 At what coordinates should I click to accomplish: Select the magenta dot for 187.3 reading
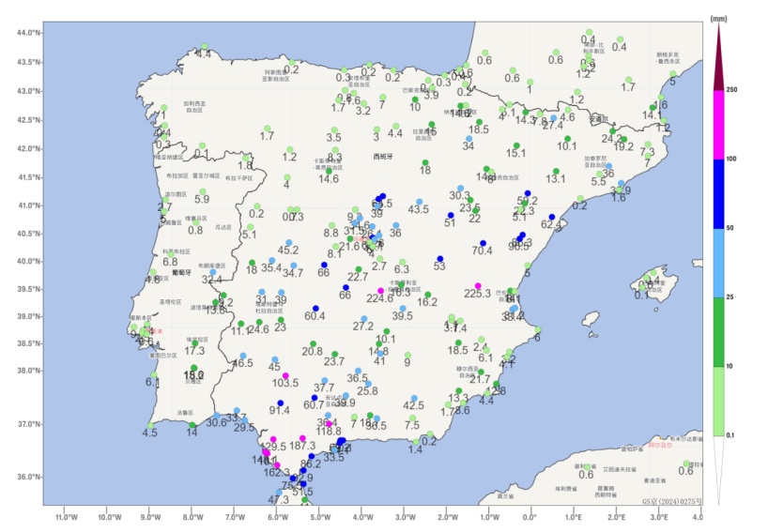(x=302, y=438)
